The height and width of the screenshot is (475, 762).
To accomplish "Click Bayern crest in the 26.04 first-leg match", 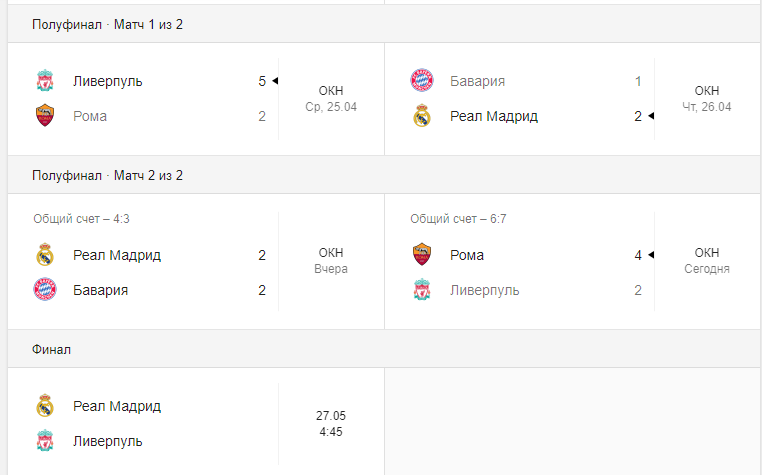I will click(421, 81).
